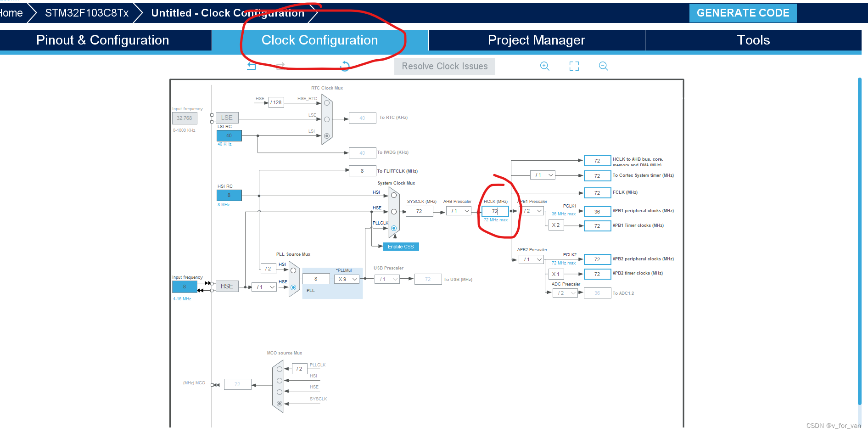Click To ADC1,2 36 value box
868x433 pixels.
(x=597, y=293)
